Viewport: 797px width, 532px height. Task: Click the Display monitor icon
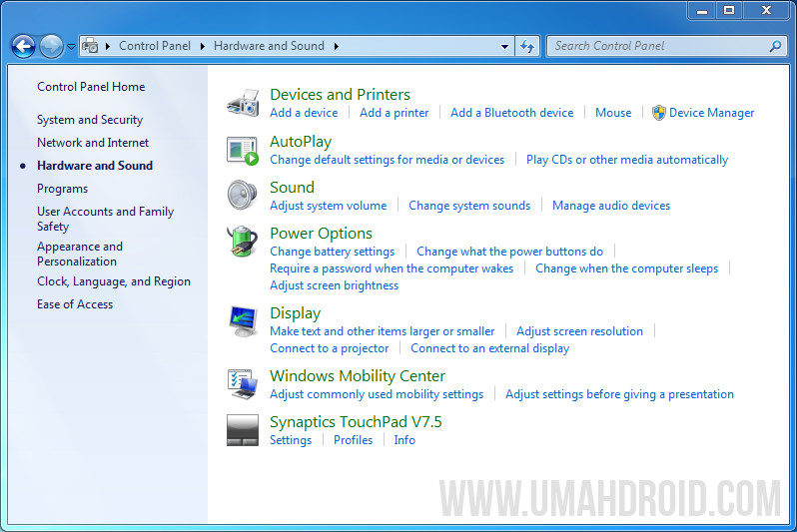[243, 321]
